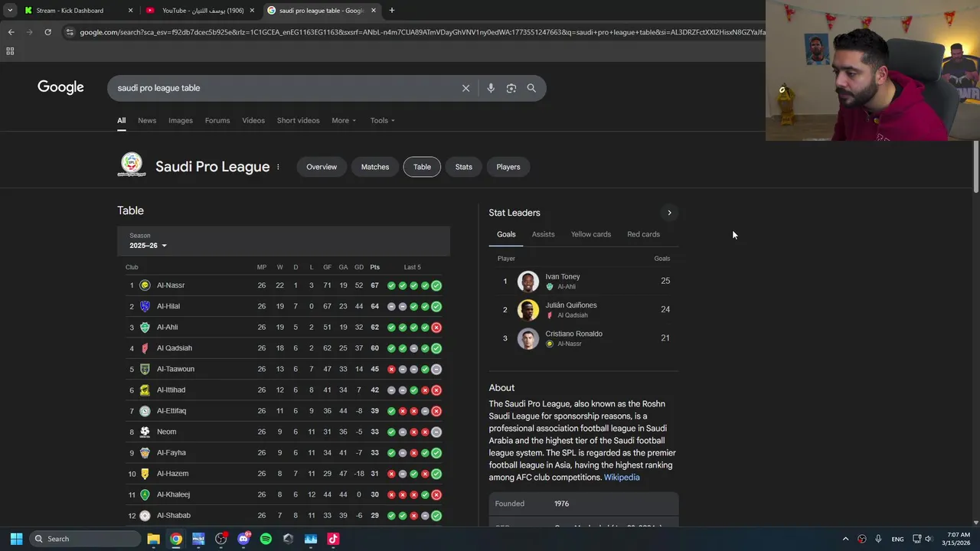This screenshot has height=551, width=980.
Task: Select the Stats tab
Action: tap(464, 167)
